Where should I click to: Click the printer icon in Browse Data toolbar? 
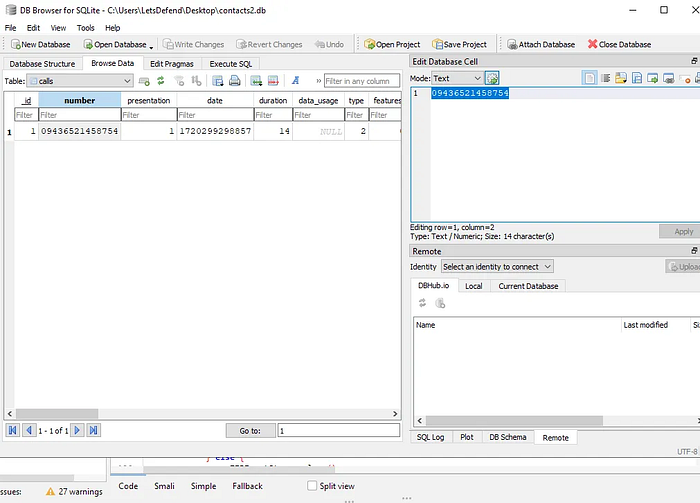234,81
